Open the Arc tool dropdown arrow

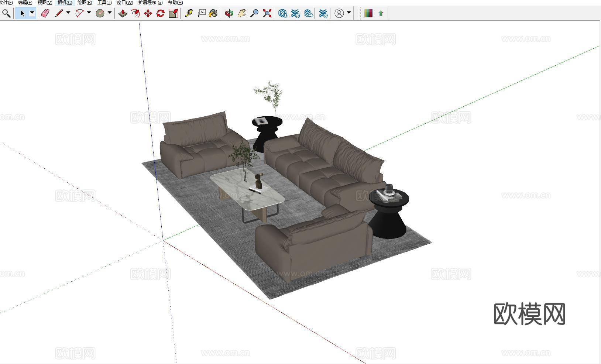point(89,13)
